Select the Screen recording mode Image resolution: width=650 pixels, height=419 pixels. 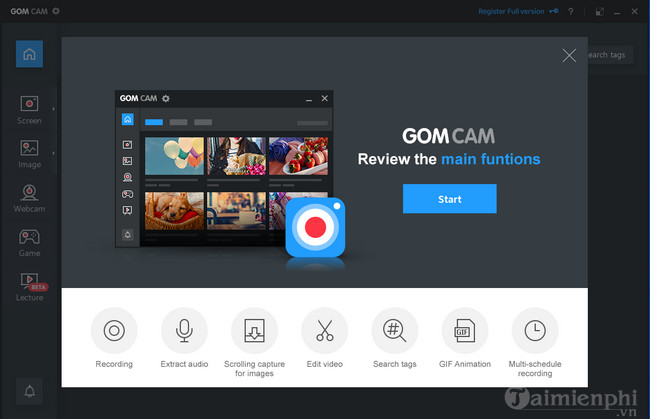(x=29, y=110)
